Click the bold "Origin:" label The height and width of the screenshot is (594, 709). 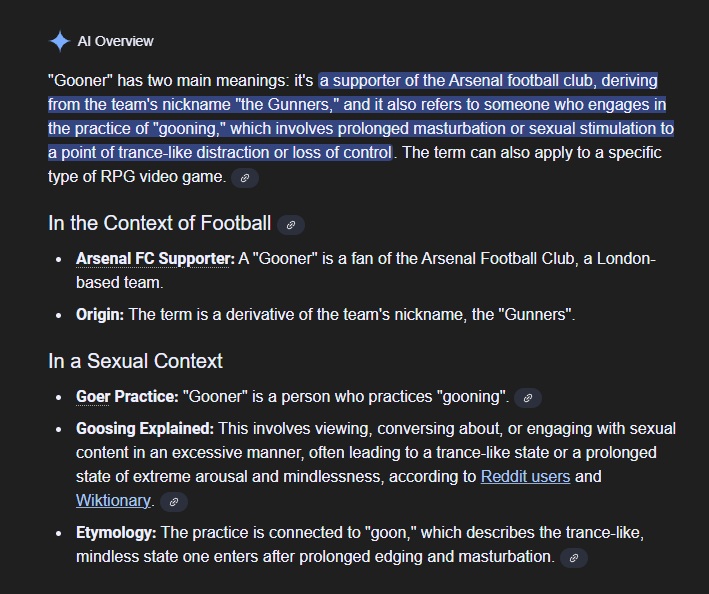click(x=100, y=314)
